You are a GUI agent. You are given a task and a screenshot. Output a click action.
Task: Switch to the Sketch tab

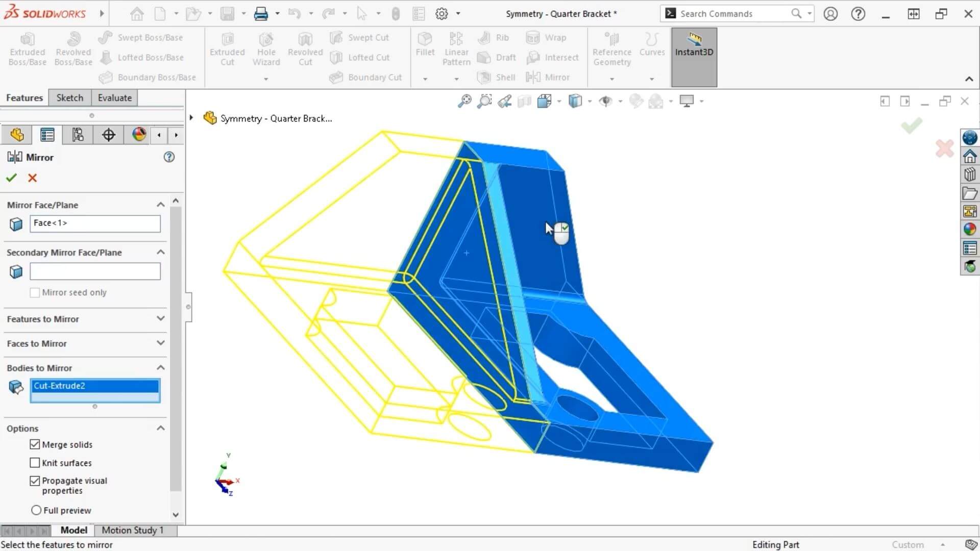[69, 97]
